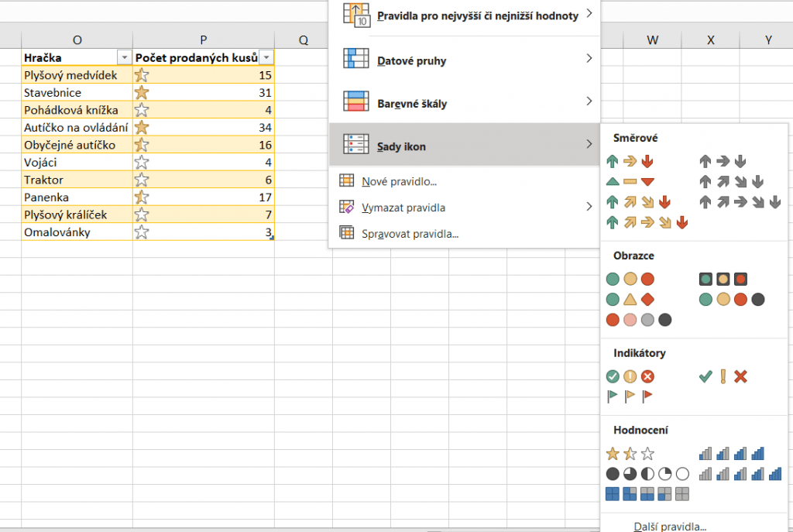Expand the Datové pruhy submenu

coord(465,60)
